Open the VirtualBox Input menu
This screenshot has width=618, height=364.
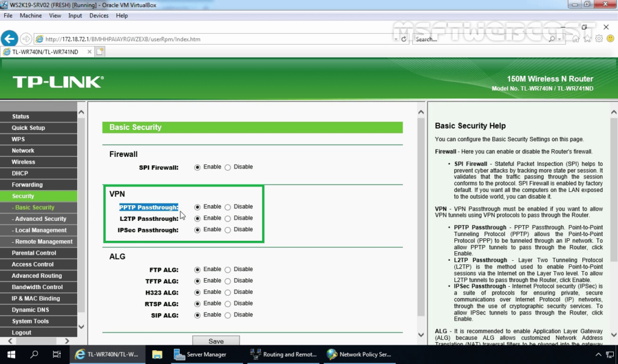click(x=75, y=16)
